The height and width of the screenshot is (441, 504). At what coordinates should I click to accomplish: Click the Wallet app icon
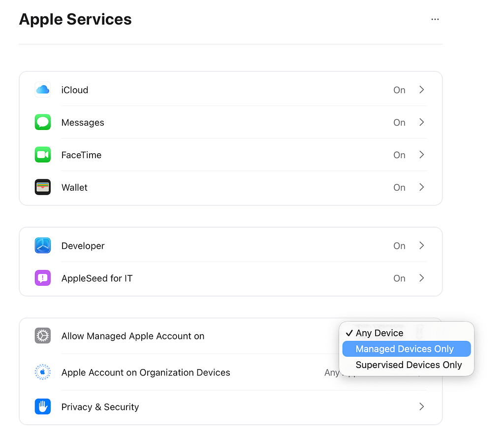pos(43,187)
